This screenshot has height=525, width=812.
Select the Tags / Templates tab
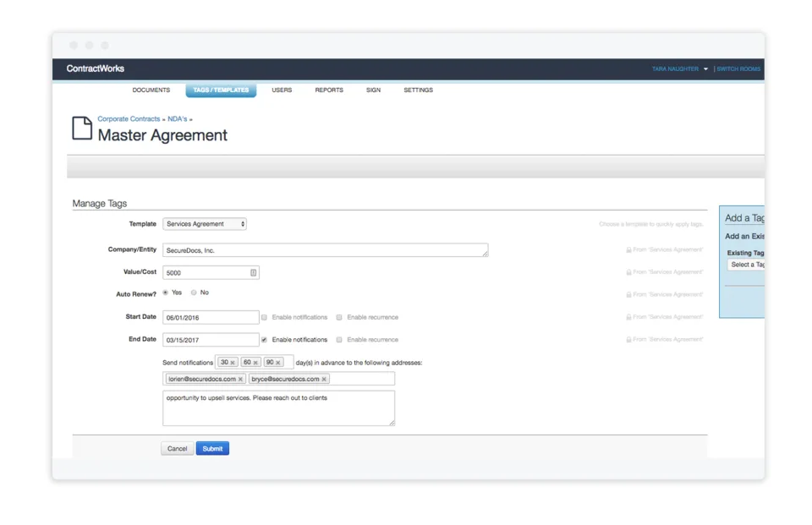tap(221, 90)
